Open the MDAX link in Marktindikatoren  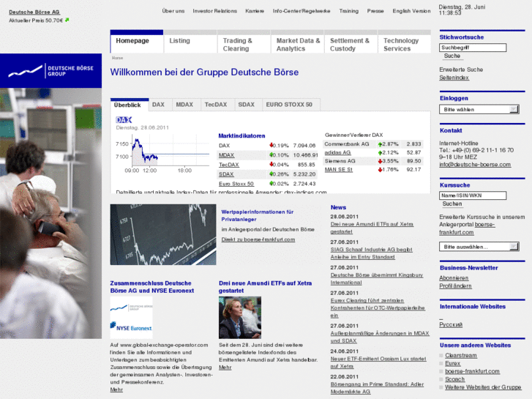(x=226, y=155)
